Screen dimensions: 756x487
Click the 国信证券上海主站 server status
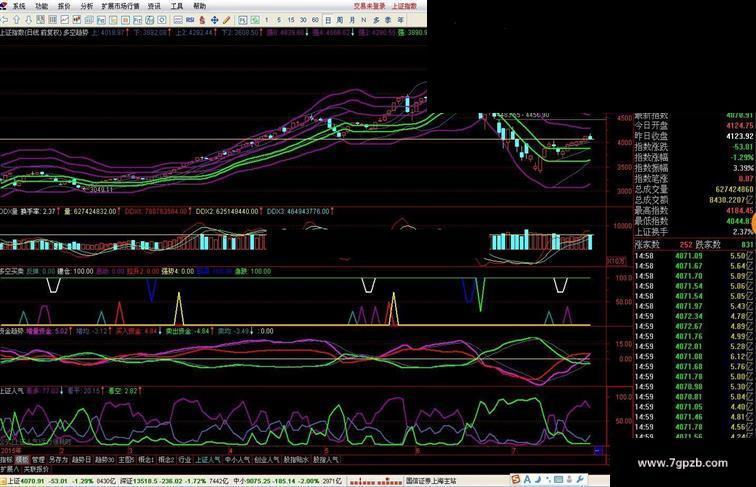tap(431, 481)
